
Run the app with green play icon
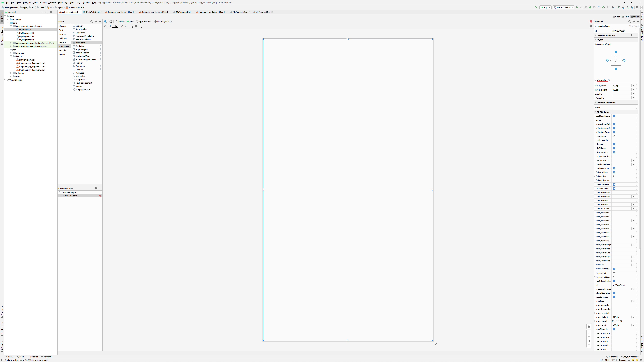tap(577, 7)
